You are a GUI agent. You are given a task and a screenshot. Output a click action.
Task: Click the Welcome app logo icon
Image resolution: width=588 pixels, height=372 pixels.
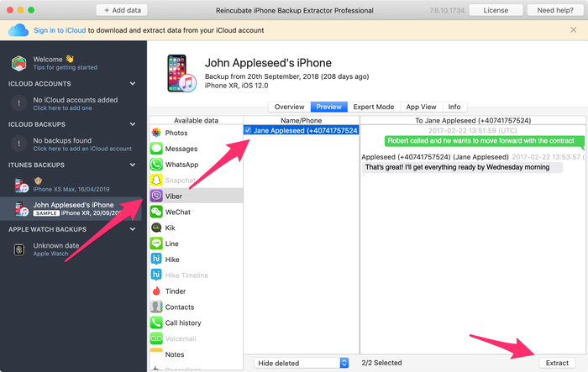(18, 63)
